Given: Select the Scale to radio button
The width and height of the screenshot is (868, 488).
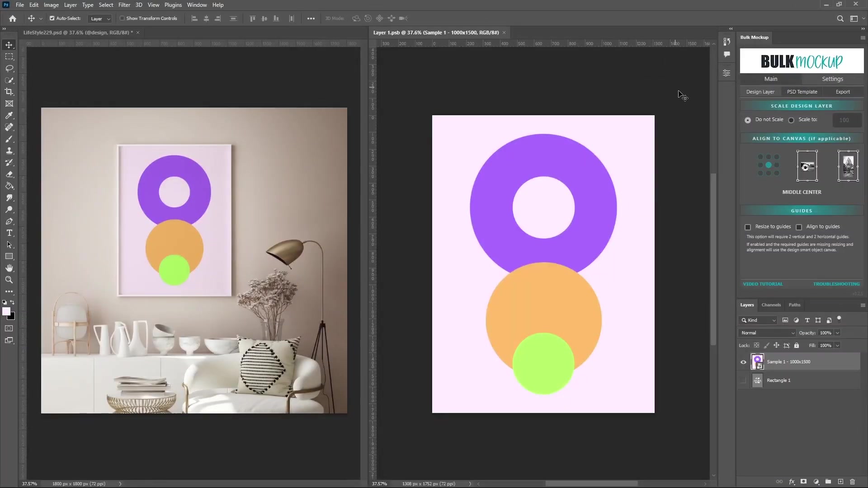Looking at the screenshot, I should pyautogui.click(x=792, y=120).
